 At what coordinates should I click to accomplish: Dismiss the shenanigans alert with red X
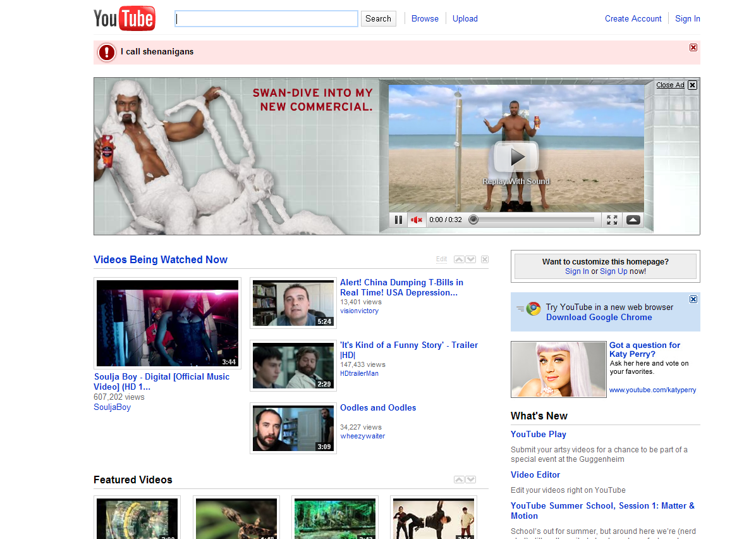693,47
